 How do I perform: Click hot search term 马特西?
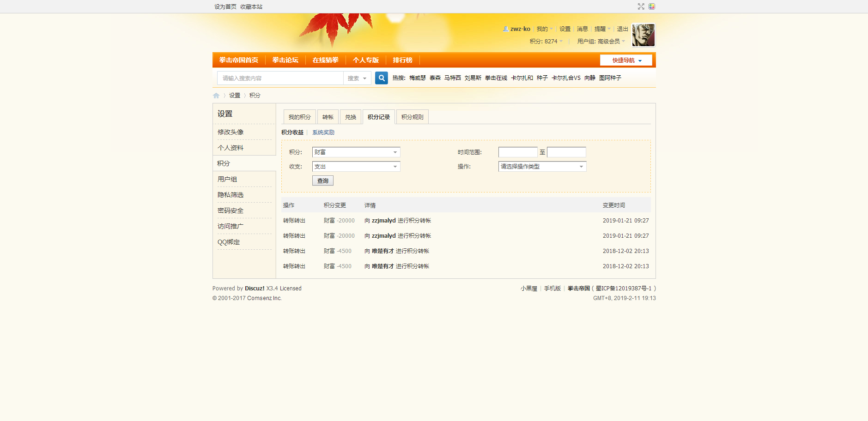pos(453,78)
